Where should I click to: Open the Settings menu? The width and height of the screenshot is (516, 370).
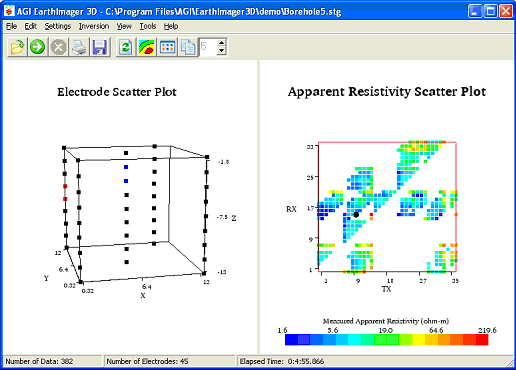tap(58, 26)
